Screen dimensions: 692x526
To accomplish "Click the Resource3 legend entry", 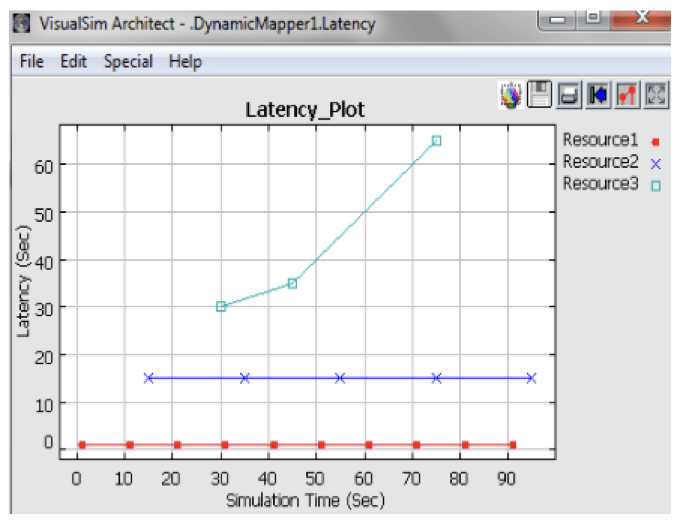I will [x=600, y=183].
